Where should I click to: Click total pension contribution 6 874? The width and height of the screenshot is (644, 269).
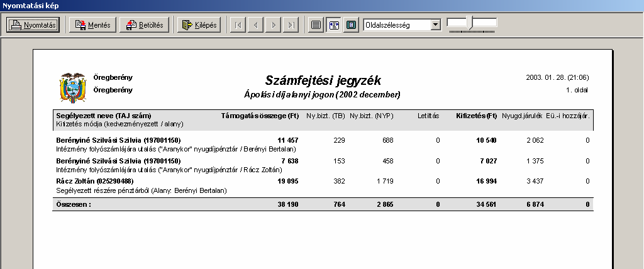[x=535, y=204]
